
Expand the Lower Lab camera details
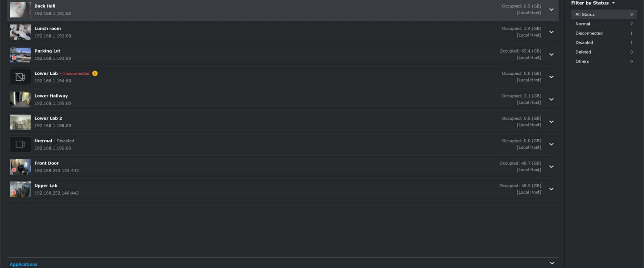tap(551, 77)
